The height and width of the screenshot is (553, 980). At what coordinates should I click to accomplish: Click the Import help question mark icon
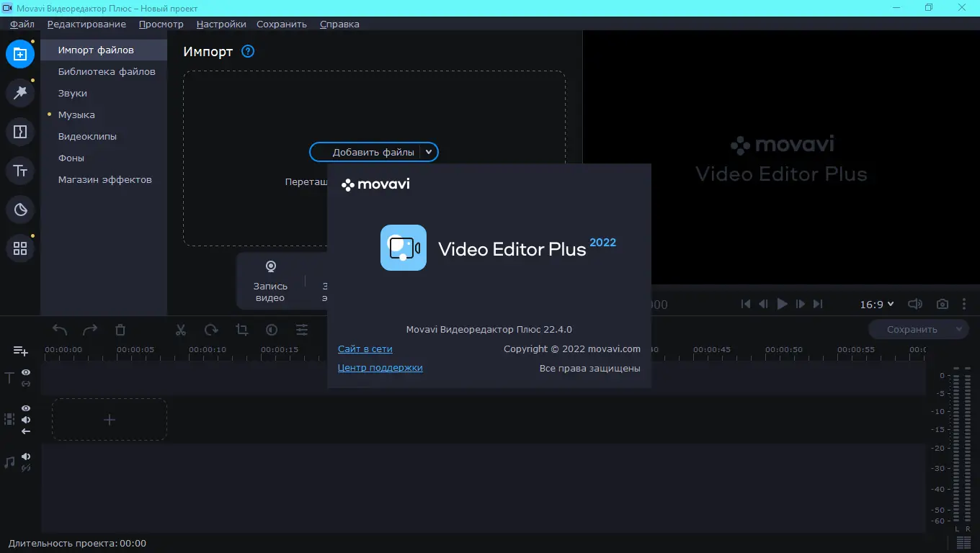click(248, 51)
